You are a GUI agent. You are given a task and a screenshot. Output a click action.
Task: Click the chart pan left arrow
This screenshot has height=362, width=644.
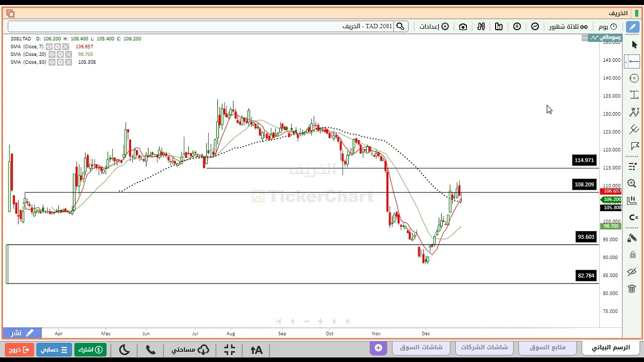pyautogui.click(x=292, y=321)
